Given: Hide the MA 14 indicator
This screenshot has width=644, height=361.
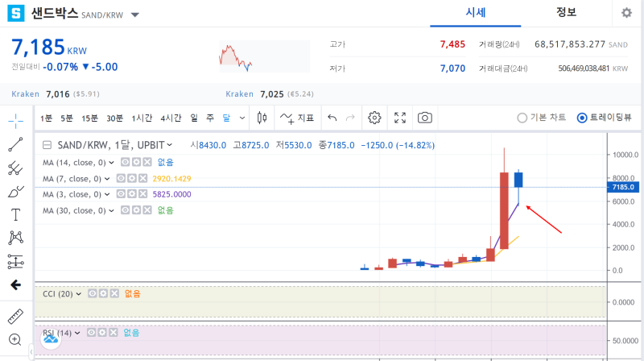Looking at the screenshot, I should click(x=125, y=162).
